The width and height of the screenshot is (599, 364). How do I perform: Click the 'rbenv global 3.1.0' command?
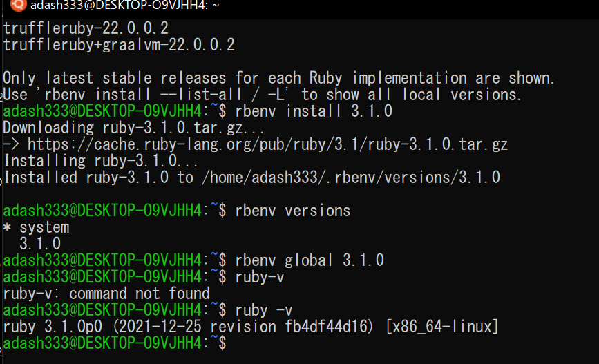310,260
